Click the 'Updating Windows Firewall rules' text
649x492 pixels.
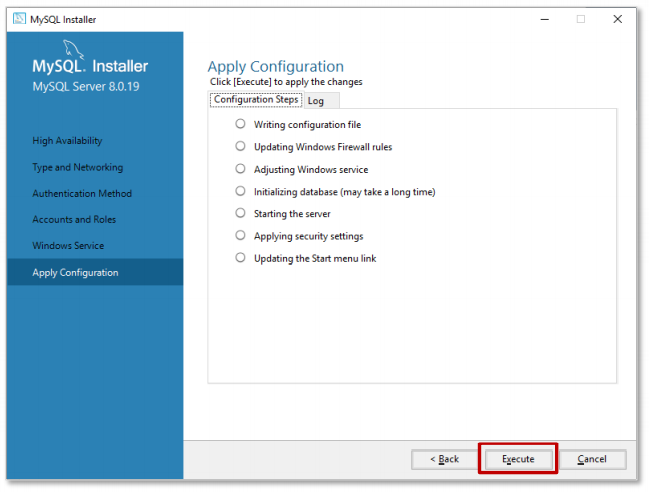point(323,147)
